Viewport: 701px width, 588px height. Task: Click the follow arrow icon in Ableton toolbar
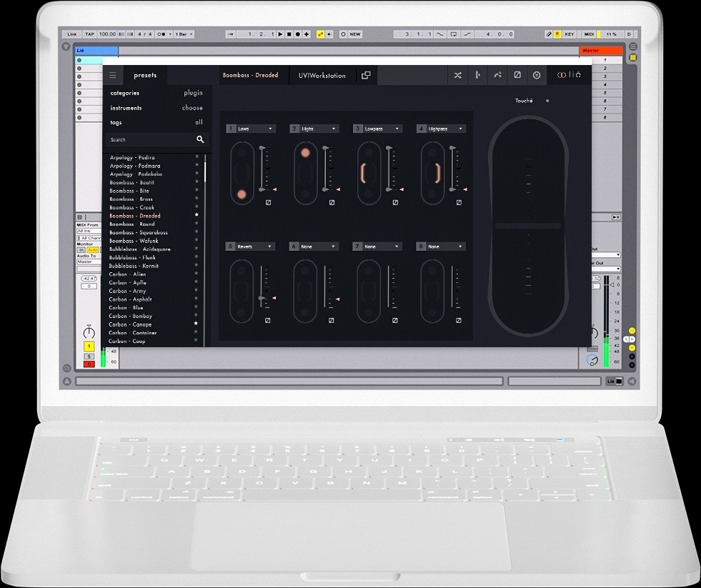[231, 34]
